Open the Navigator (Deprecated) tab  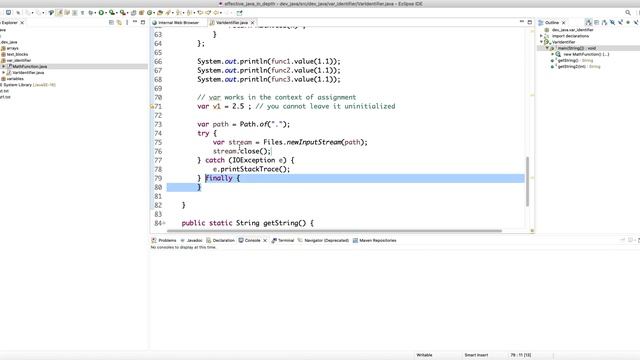click(323, 240)
